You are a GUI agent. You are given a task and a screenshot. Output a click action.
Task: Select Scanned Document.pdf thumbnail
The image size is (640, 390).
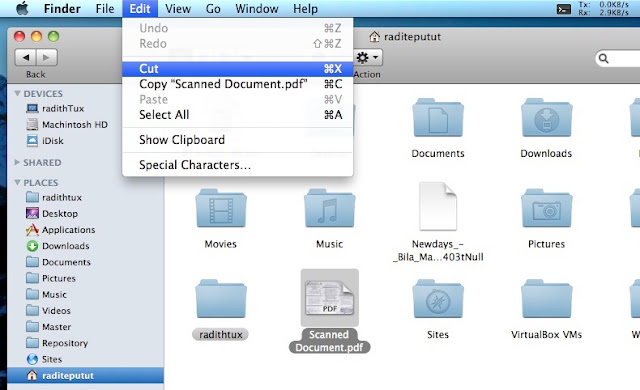click(329, 298)
